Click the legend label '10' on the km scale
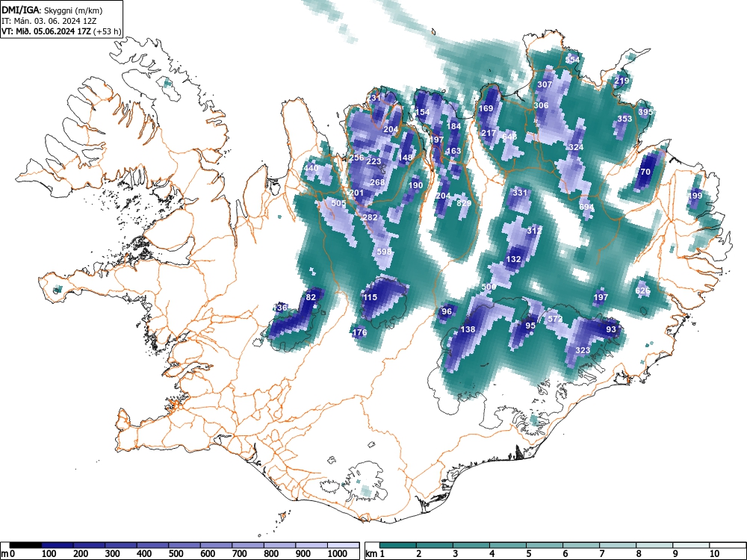Screen dimensions: 747x560 713,554
